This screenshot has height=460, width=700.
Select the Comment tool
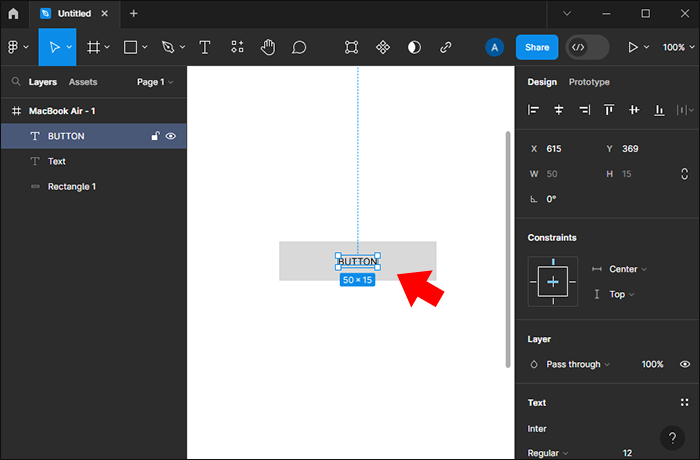[299, 47]
